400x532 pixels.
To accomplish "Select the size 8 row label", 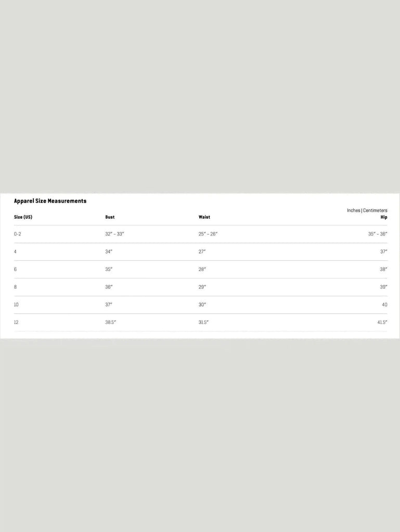I will tap(16, 287).
